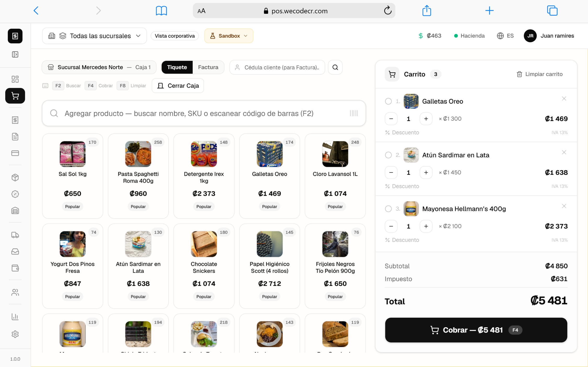
Task: Select the radio circle for Atún Sardimar
Action: click(388, 155)
